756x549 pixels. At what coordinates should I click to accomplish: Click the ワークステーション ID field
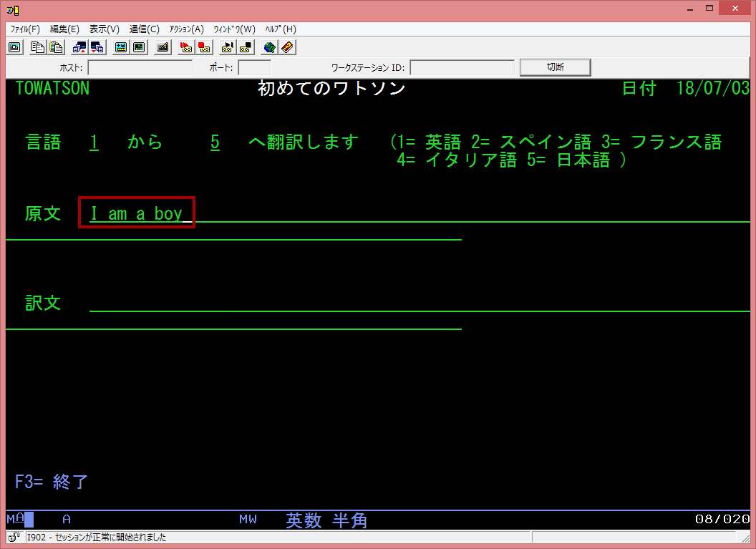point(462,67)
